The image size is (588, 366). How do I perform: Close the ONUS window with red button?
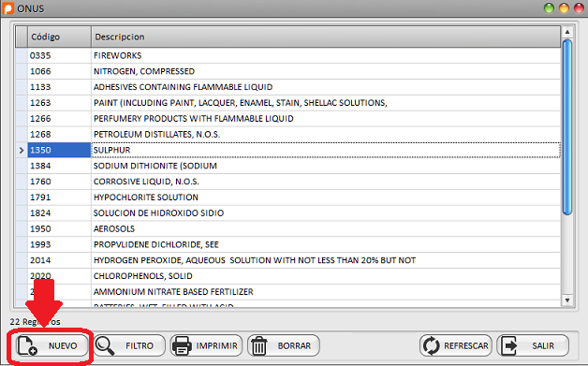coord(579,7)
